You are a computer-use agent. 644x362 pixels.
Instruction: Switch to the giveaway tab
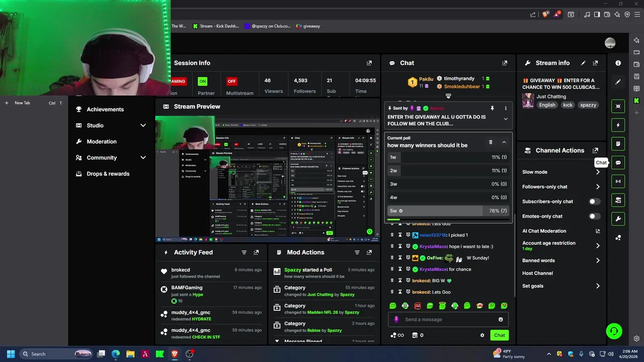pos(308,26)
